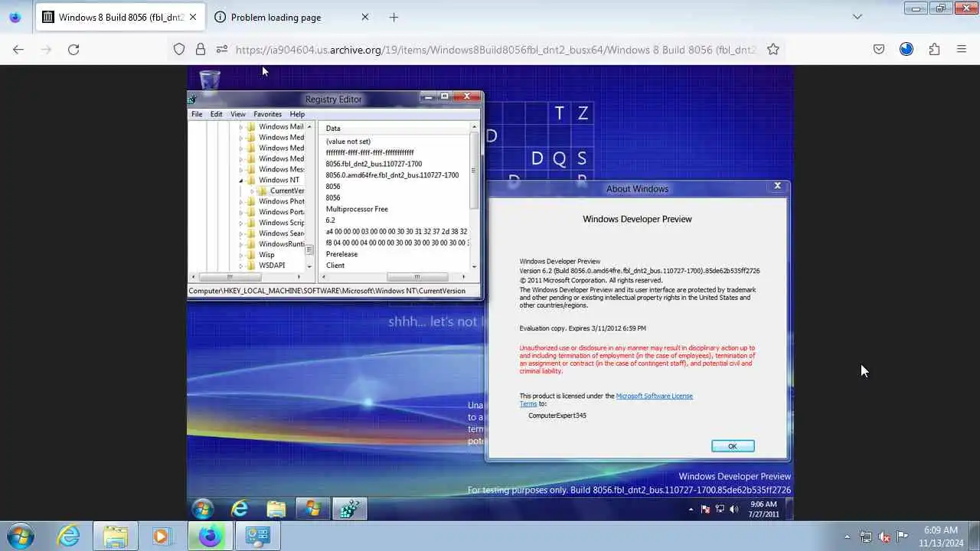Open the Favorites menu in Registry Editor
980x551 pixels.
(267, 114)
